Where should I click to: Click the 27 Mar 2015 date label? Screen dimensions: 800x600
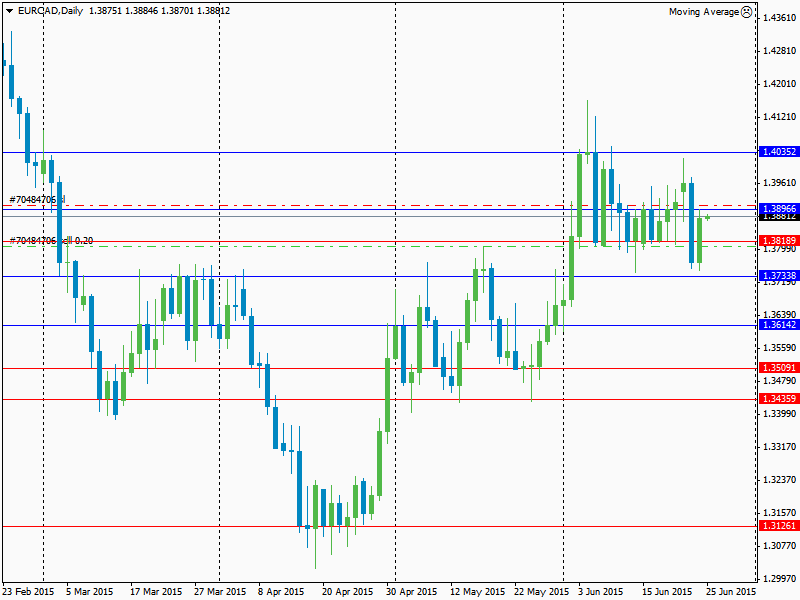pyautogui.click(x=220, y=592)
